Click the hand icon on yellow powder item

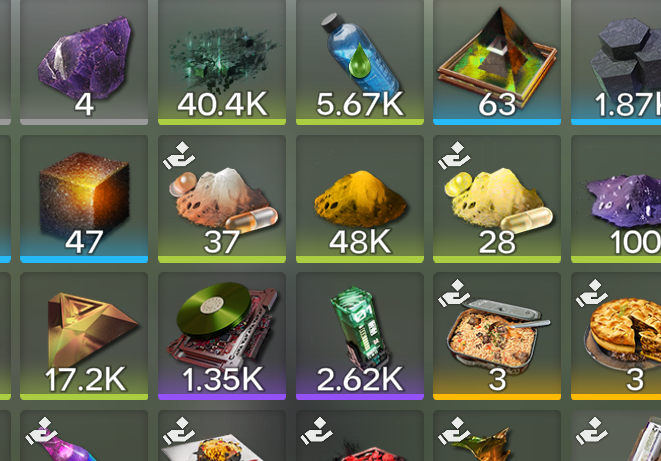click(454, 155)
